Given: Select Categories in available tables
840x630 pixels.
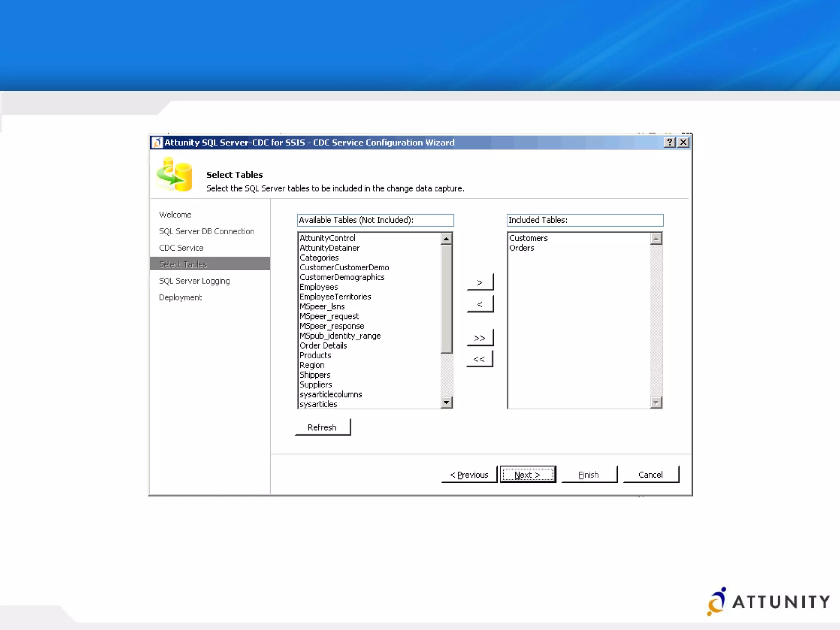Looking at the screenshot, I should tap(319, 258).
